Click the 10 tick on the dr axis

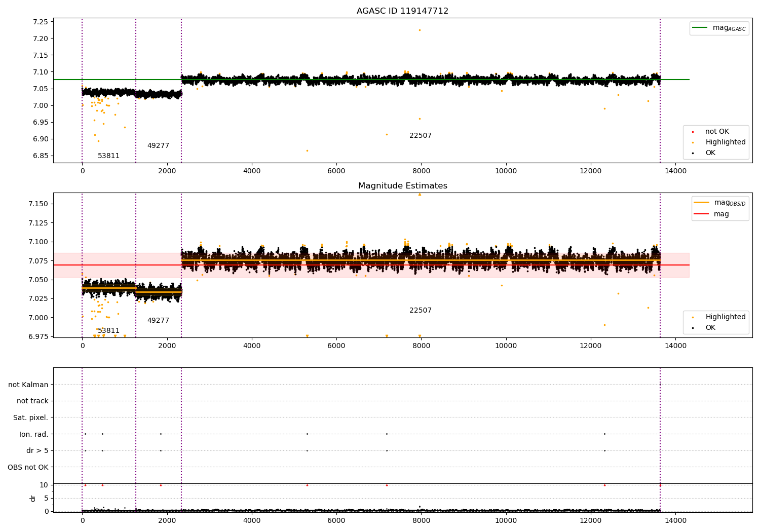click(44, 485)
